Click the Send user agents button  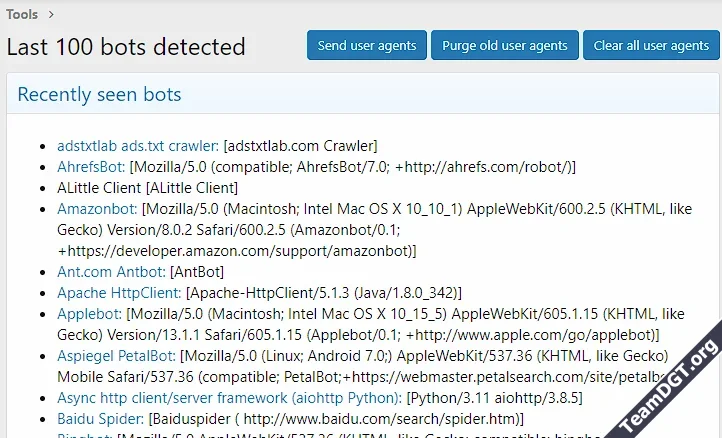coord(367,45)
